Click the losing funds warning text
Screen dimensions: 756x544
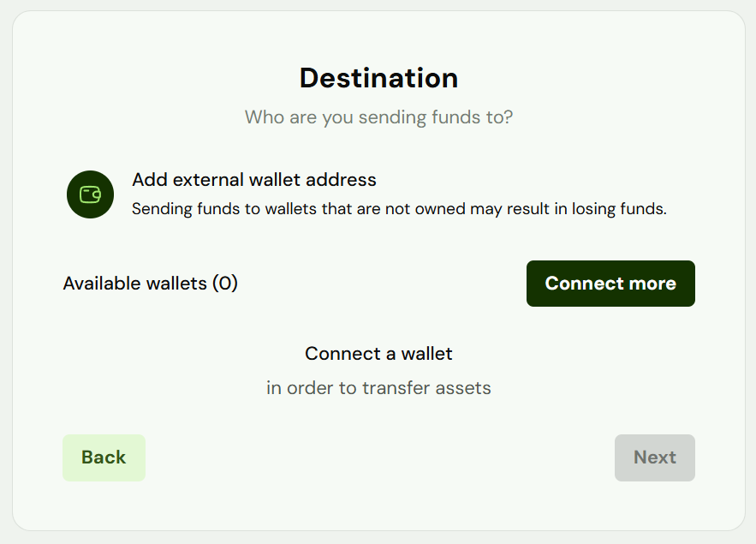(398, 209)
